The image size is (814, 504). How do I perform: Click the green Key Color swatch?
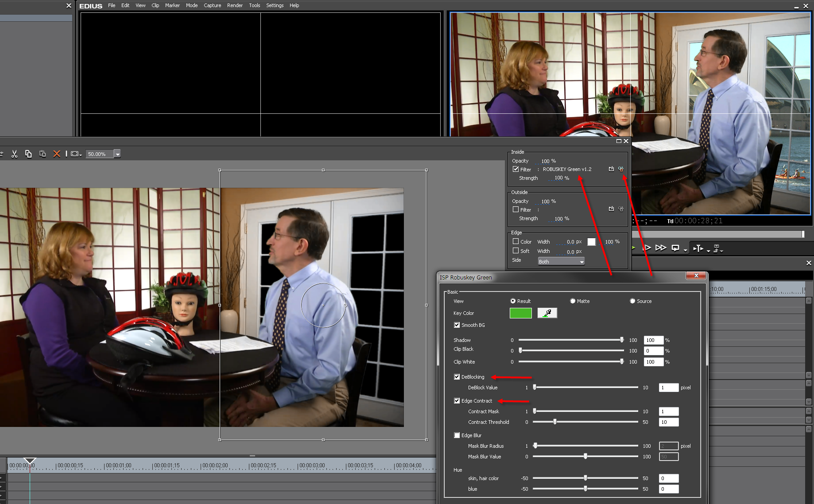[520, 313]
